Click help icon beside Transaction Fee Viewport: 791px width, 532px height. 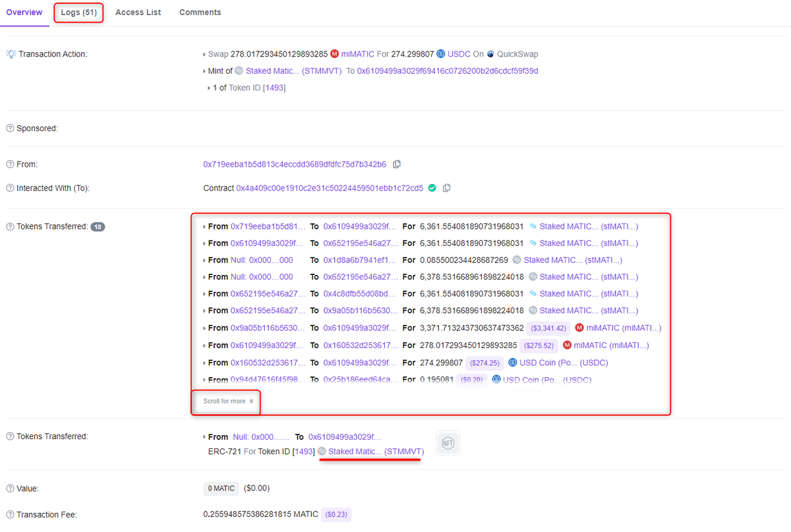[10, 514]
